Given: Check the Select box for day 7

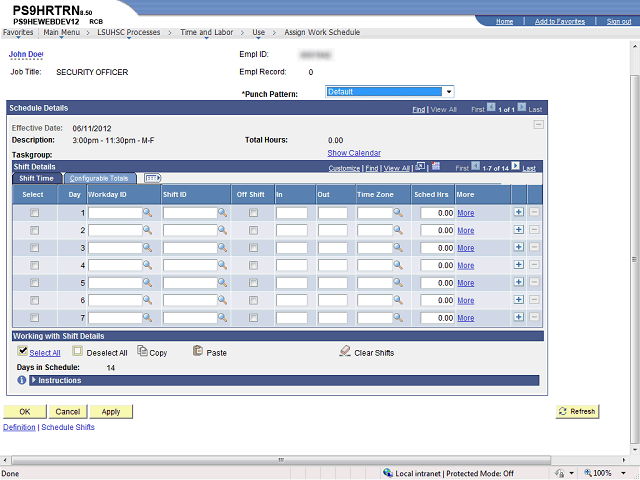Looking at the screenshot, I should click(x=35, y=318).
